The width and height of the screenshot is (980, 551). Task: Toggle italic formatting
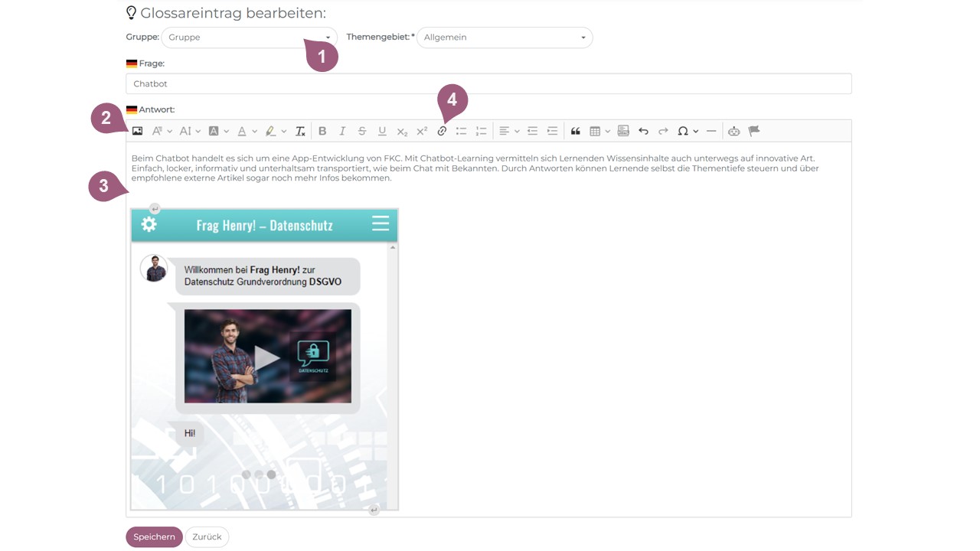(342, 131)
